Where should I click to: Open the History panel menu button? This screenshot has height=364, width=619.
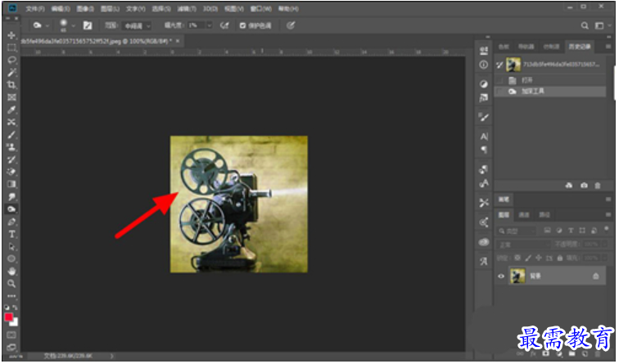pos(608,47)
